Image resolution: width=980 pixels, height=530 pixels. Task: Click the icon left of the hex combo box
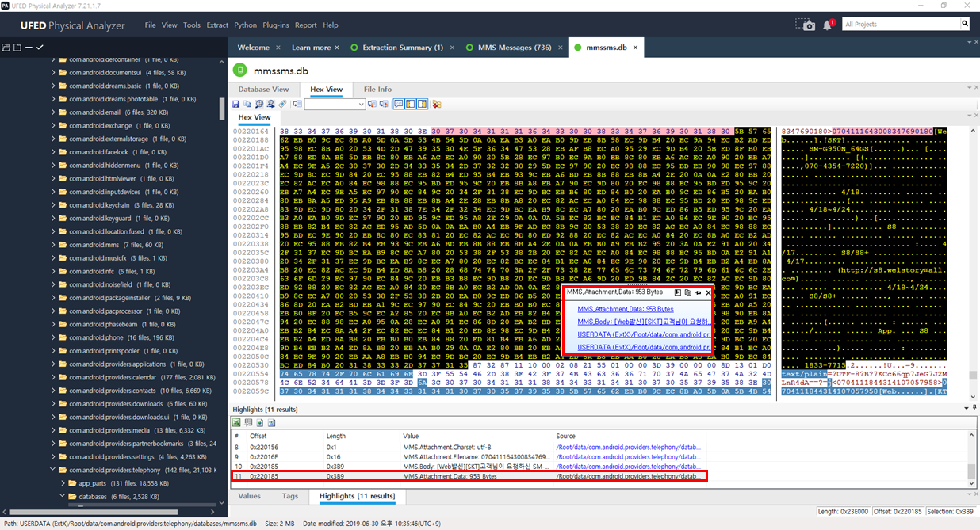click(297, 104)
